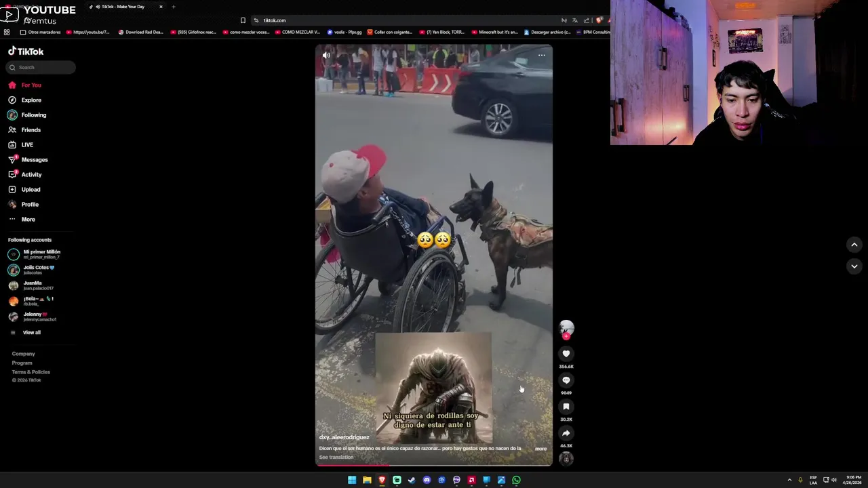Open WhatsApp from the taskbar
Viewport: 868px width, 488px height.
click(516, 480)
